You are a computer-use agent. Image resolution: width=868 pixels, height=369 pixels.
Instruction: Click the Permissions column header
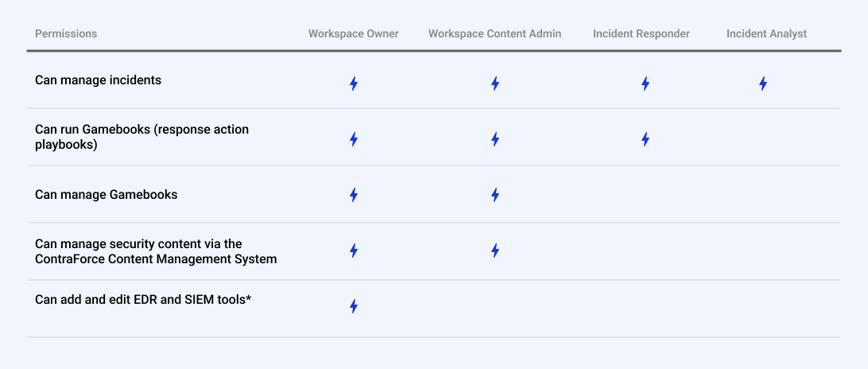[66, 33]
